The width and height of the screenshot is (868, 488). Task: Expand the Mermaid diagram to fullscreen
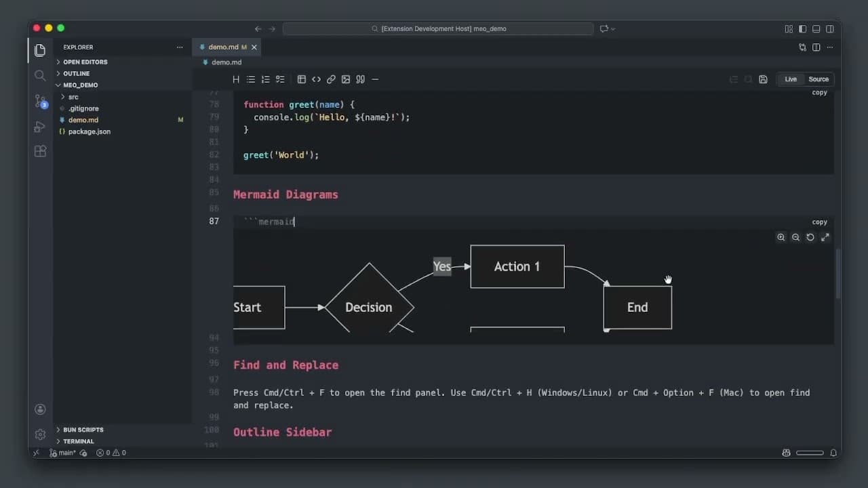point(825,237)
